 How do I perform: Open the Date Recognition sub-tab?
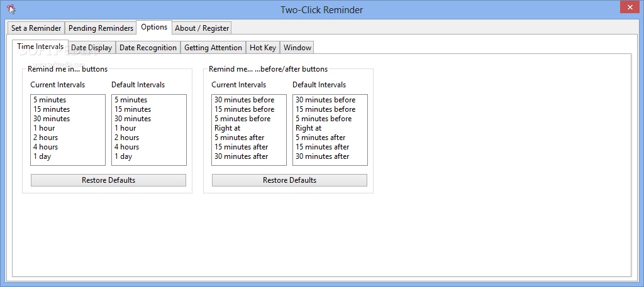click(x=148, y=48)
